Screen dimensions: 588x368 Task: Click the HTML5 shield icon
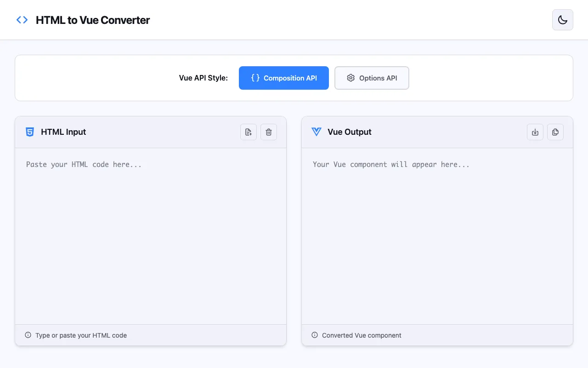point(30,132)
